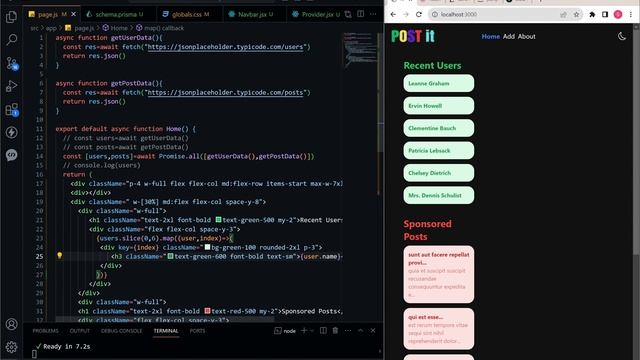The width and height of the screenshot is (640, 360).
Task: Share this page from the address bar
Action: 563,14
